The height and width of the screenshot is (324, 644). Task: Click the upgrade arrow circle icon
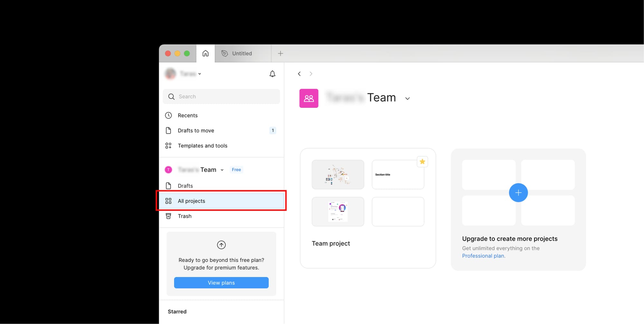point(221,245)
